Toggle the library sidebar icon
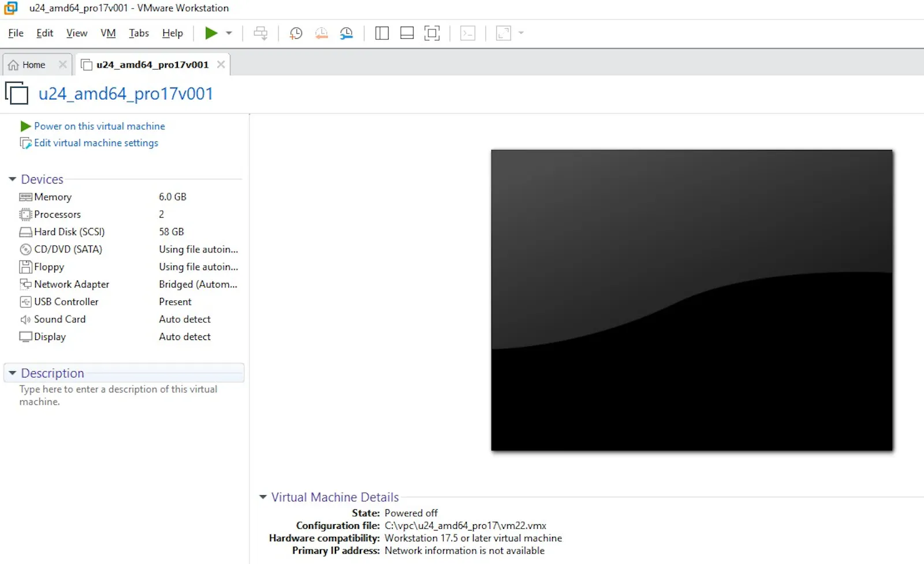The image size is (924, 564). 382,33
